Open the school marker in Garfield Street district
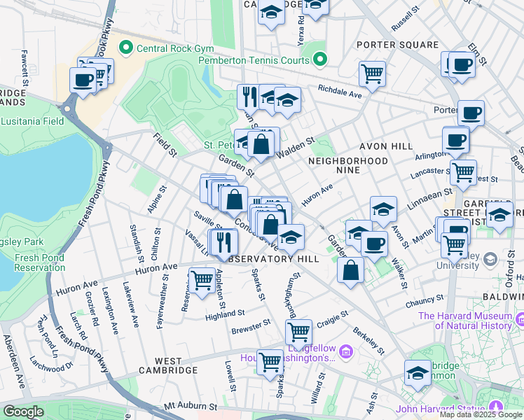The image size is (524, 420). [x=500, y=217]
